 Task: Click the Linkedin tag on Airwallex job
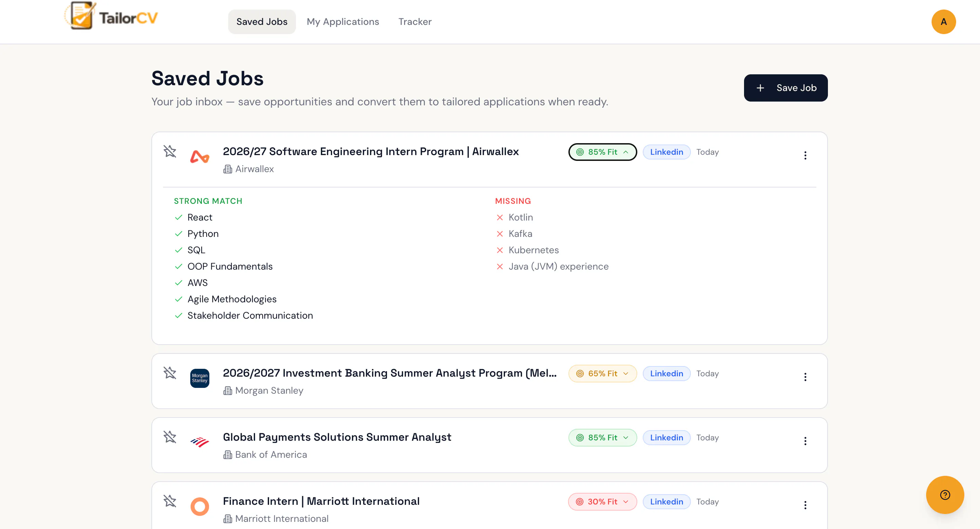tap(667, 152)
